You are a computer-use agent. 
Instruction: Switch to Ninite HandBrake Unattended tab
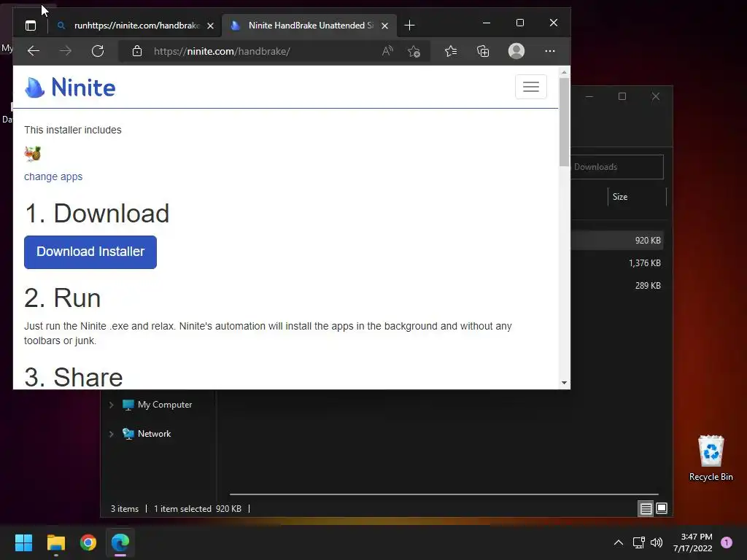309,26
